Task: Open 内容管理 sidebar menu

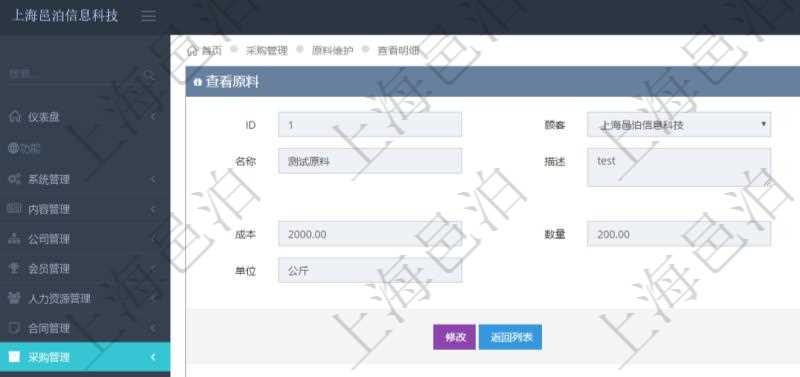Action: [85, 209]
